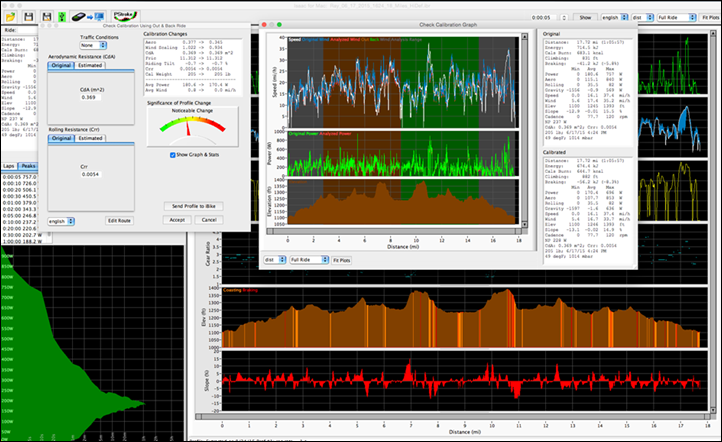Click Fit Plots in Check Calibration Graph
This screenshot has height=442, width=722.
pyautogui.click(x=342, y=261)
